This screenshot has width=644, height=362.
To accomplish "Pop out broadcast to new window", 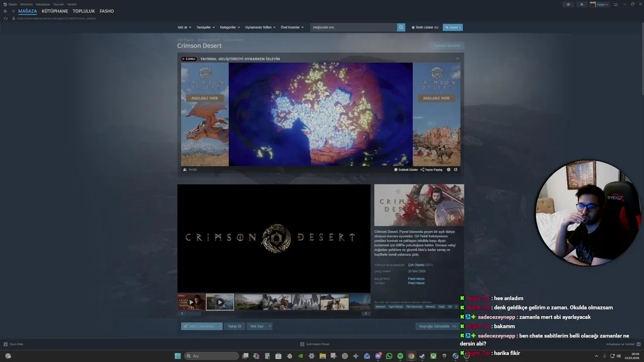I will (456, 169).
